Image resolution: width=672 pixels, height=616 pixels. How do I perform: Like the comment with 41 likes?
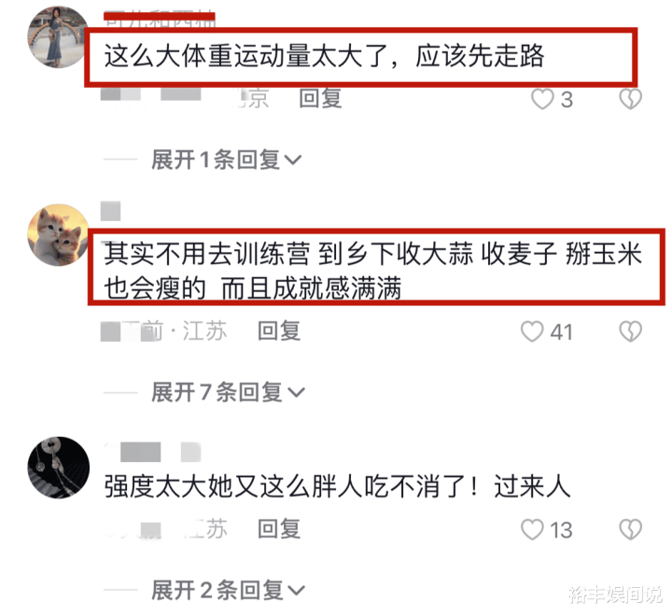[x=532, y=331]
